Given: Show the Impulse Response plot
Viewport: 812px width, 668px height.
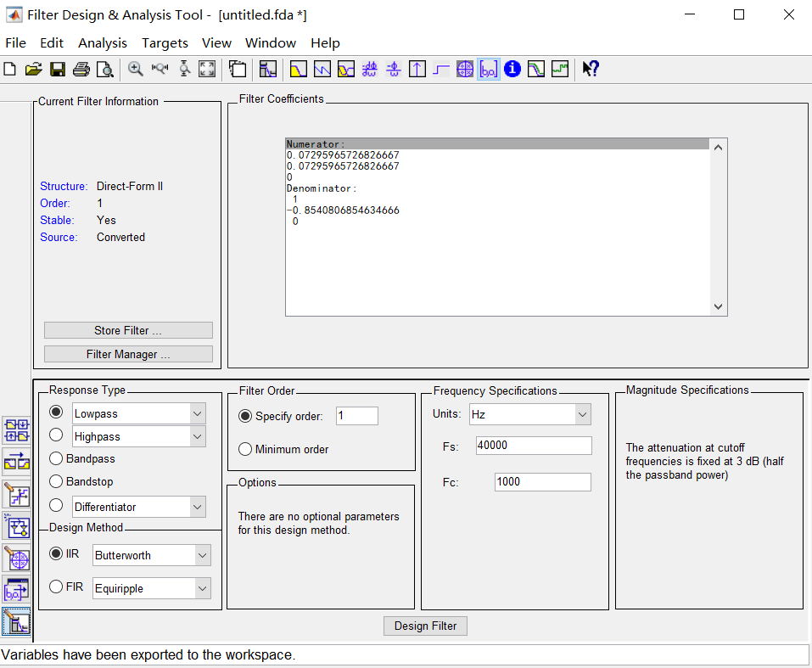Looking at the screenshot, I should tap(417, 69).
